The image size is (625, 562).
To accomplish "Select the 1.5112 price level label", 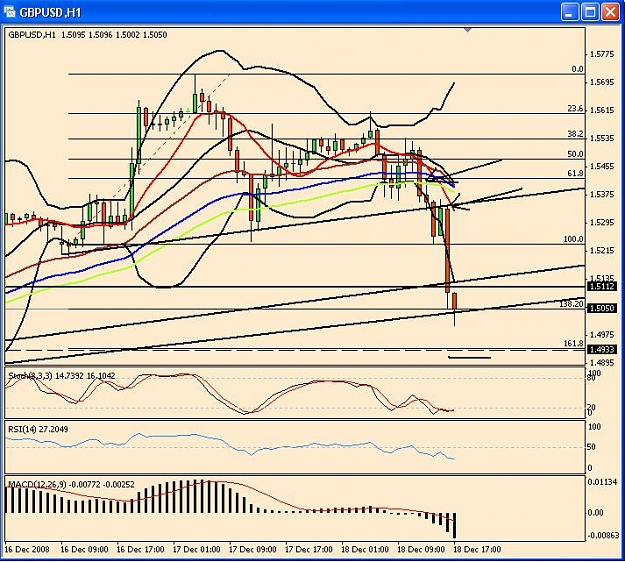I will (x=602, y=286).
